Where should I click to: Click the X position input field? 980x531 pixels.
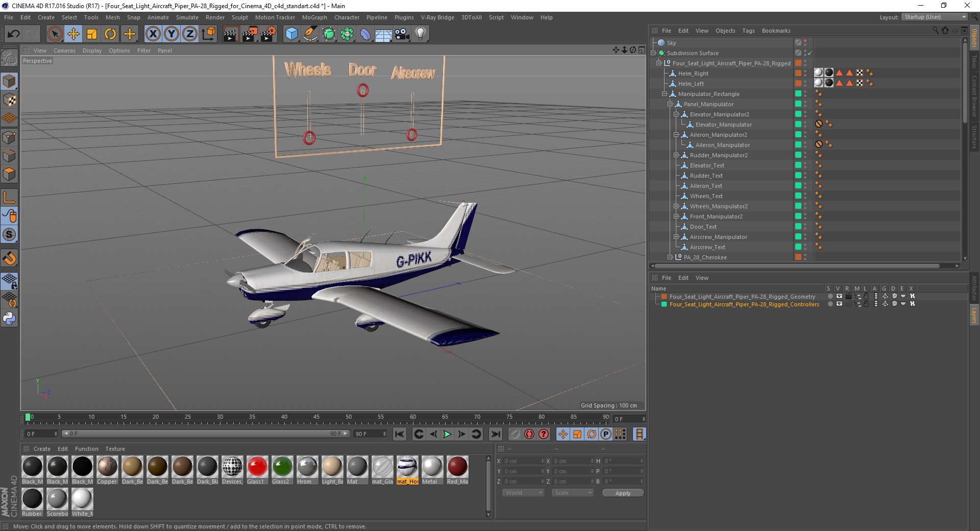[x=524, y=461]
